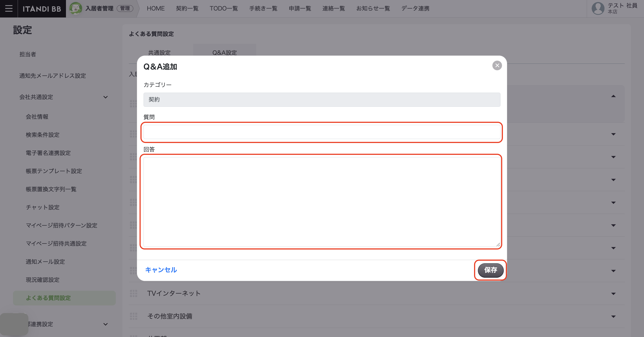Screen dimensions: 644x337
Task: Open 申請一覧 in the top navigation
Action: tap(300, 9)
